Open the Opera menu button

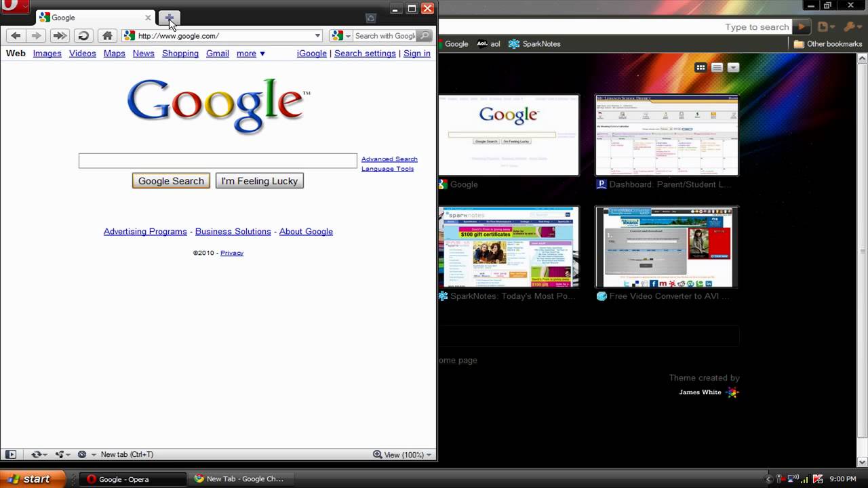click(x=14, y=7)
